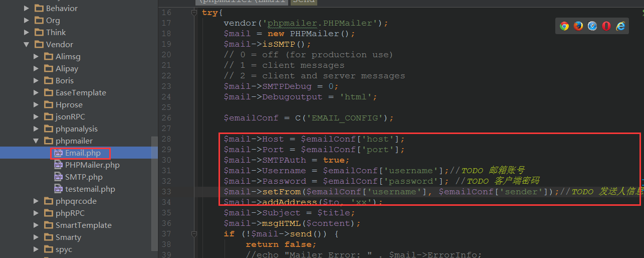This screenshot has height=258, width=644.
Task: Open in Safari browser icon
Action: tap(592, 26)
